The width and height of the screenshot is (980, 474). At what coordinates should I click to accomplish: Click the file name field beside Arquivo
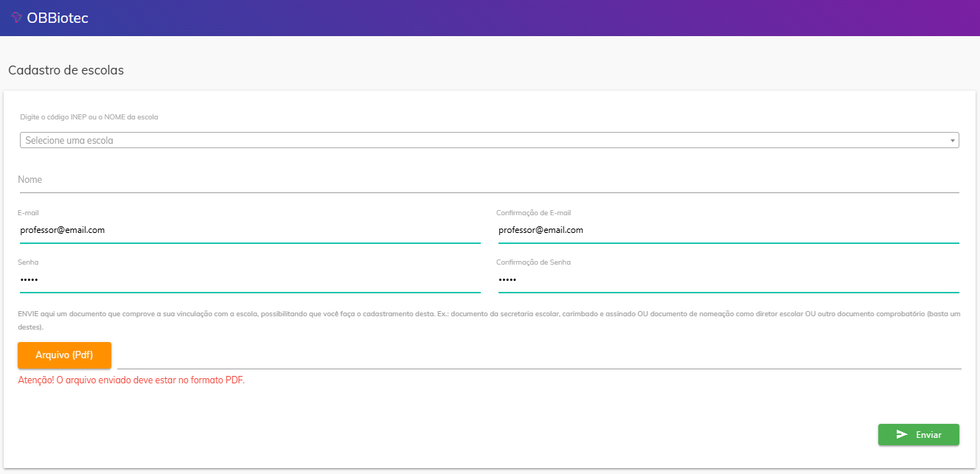point(538,355)
